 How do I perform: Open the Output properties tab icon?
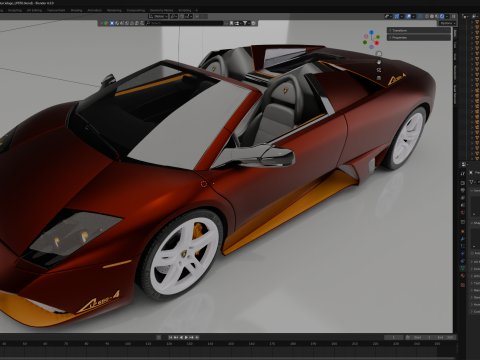pyautogui.click(x=463, y=190)
